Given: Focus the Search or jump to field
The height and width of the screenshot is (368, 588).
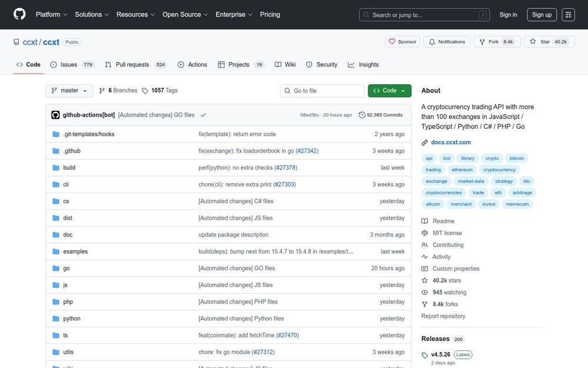Looking at the screenshot, I should pyautogui.click(x=424, y=15).
